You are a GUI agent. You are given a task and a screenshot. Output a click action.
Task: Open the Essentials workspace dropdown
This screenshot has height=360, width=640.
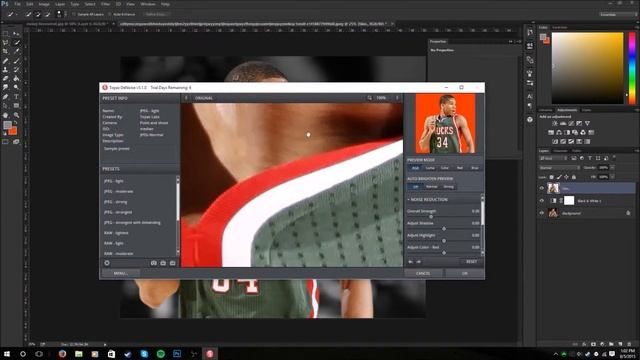pos(618,14)
